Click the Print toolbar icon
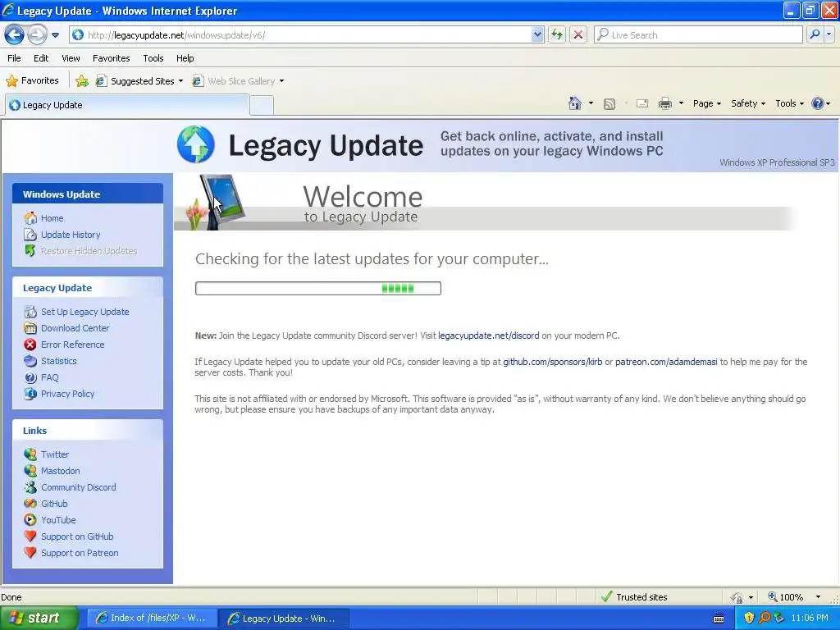This screenshot has height=630, width=840. 664,103
